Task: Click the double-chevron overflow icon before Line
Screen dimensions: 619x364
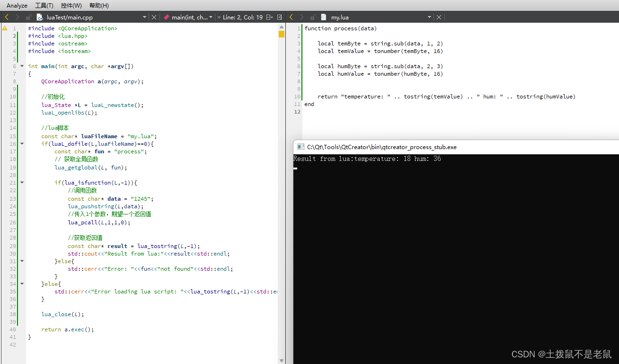Action: point(219,17)
